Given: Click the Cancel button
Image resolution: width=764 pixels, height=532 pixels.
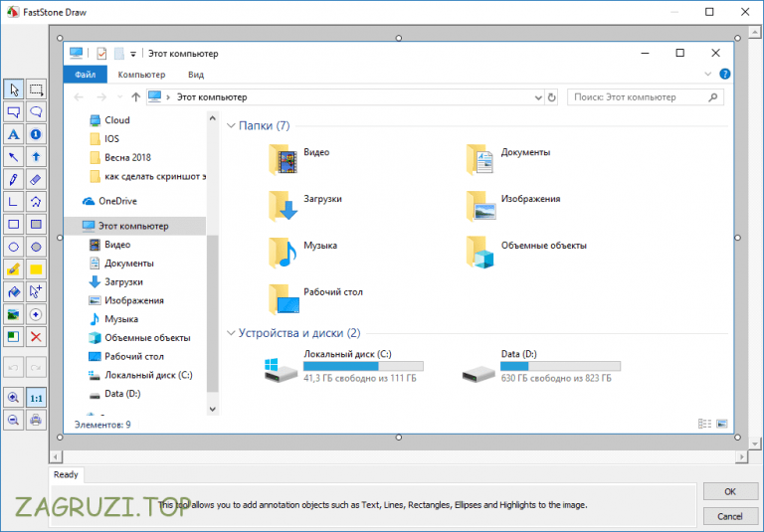Looking at the screenshot, I should [x=729, y=516].
